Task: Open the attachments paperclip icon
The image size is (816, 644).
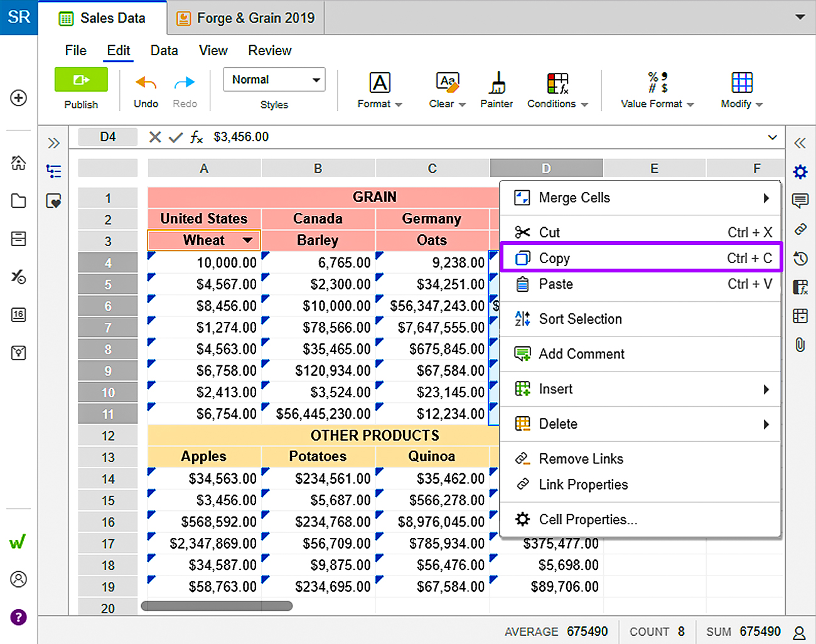Action: click(800, 345)
